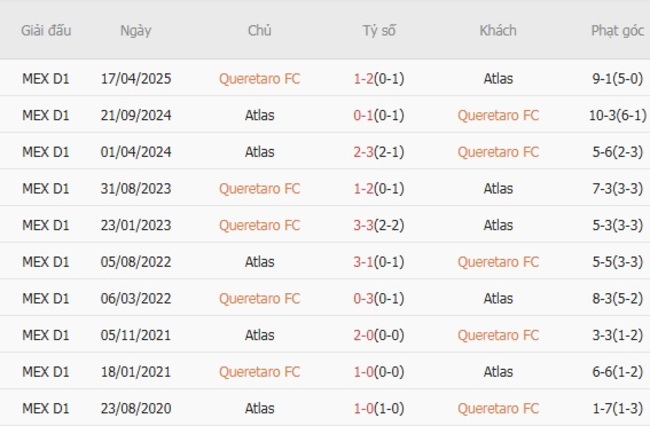Click the "Giải đấu" column header

46,31
